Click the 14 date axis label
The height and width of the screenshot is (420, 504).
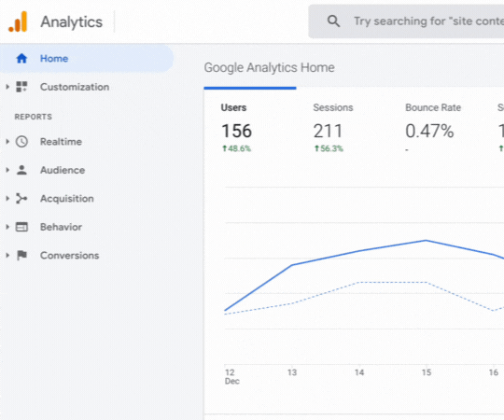tap(359, 372)
